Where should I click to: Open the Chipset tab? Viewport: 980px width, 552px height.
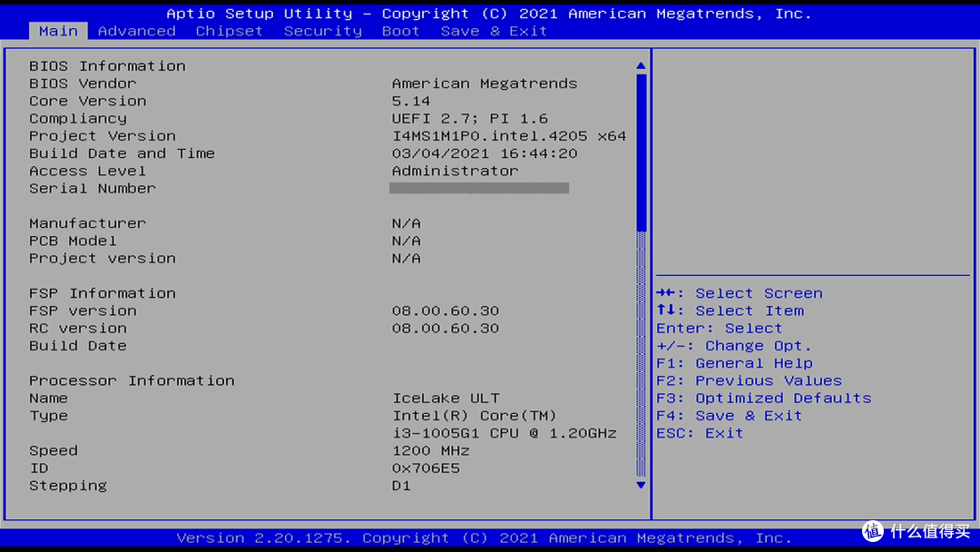[229, 31]
